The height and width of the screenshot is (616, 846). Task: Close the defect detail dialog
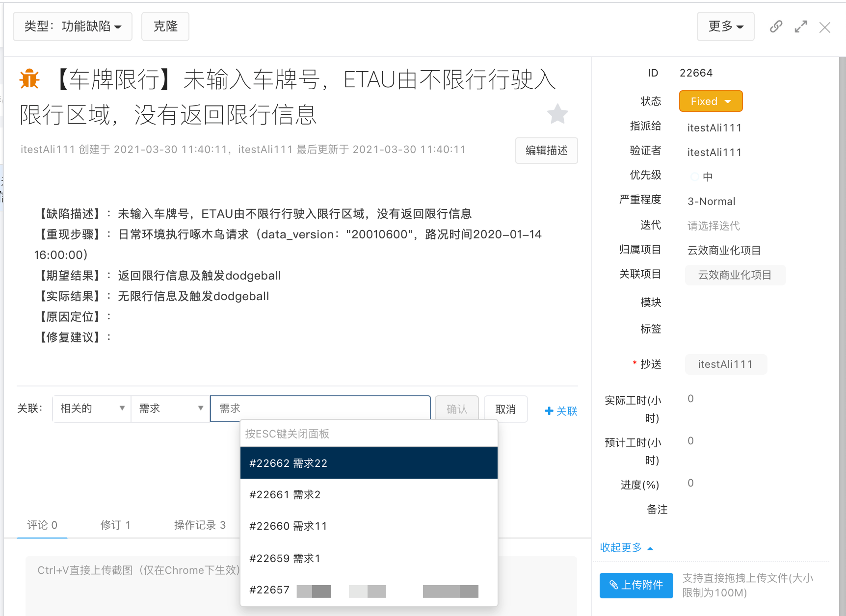pyautogui.click(x=825, y=27)
